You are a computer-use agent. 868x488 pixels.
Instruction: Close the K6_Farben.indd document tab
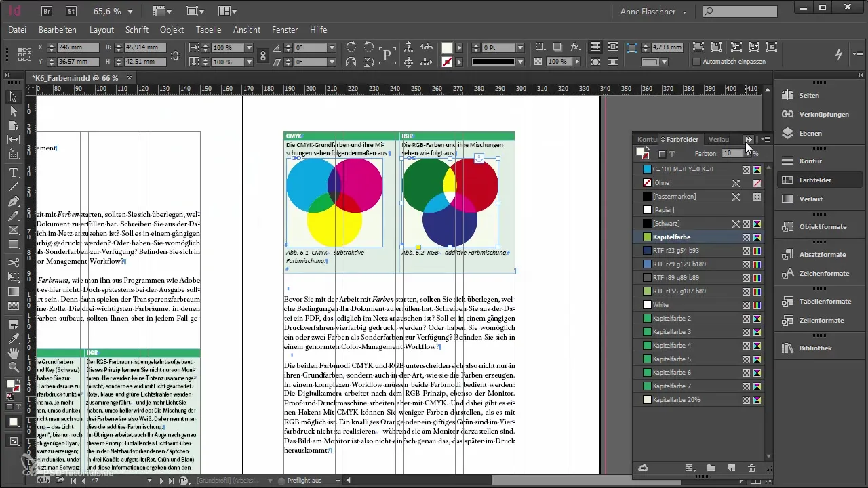(129, 78)
